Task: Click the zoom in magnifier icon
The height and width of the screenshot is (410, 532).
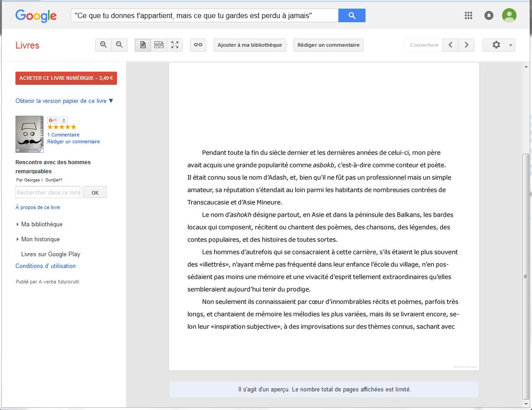Action: (x=103, y=45)
